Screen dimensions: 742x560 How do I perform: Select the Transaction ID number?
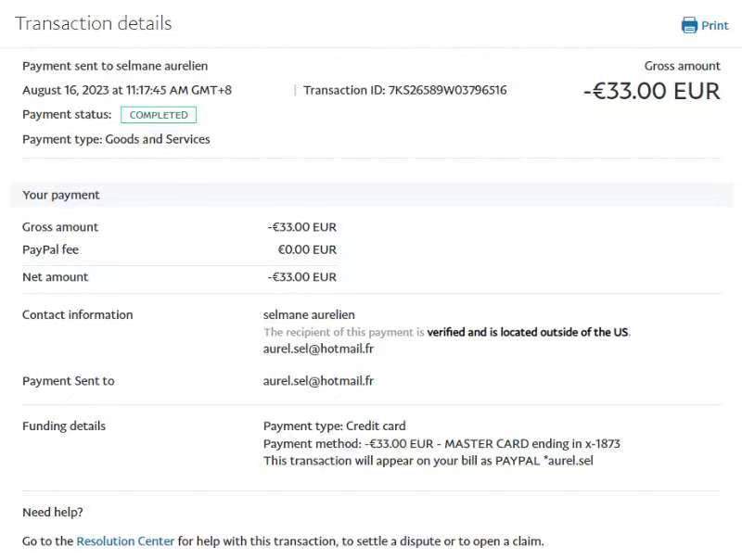[x=447, y=90]
